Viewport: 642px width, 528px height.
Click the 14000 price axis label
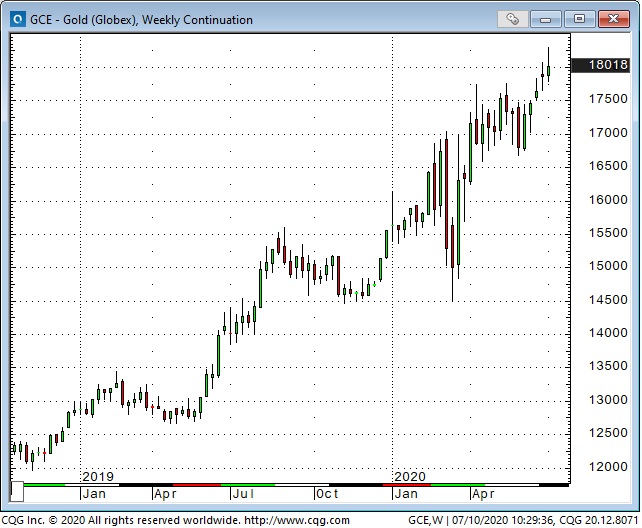608,333
